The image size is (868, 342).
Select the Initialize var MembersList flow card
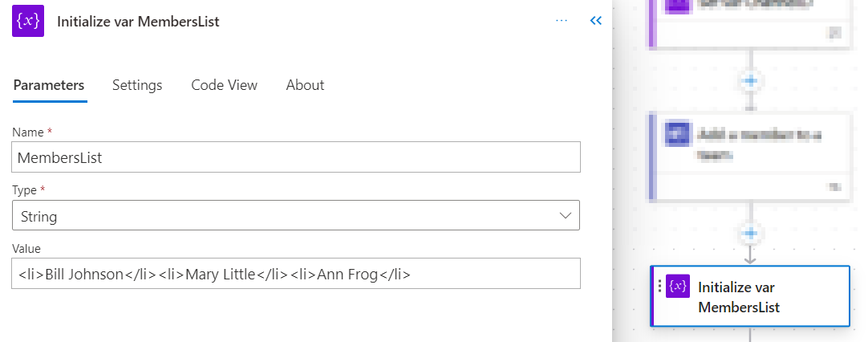(x=750, y=296)
